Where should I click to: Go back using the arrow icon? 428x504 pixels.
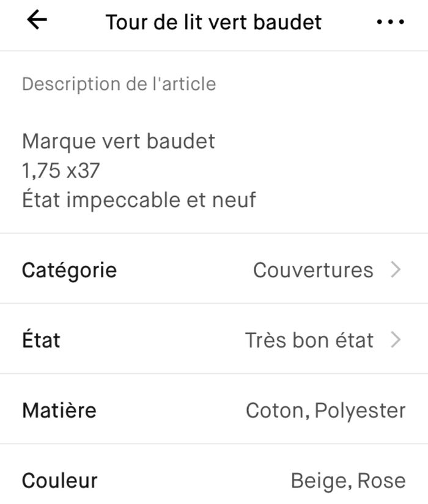[x=37, y=21]
